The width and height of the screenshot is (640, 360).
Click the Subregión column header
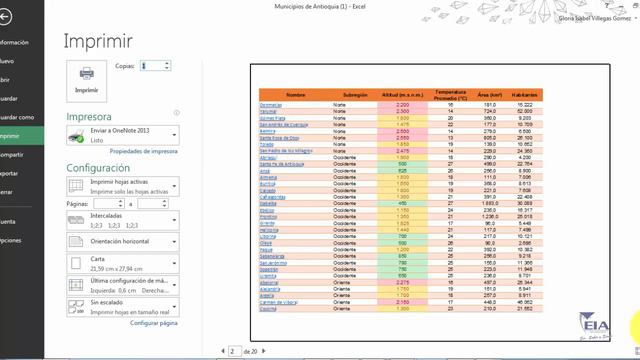click(355, 95)
